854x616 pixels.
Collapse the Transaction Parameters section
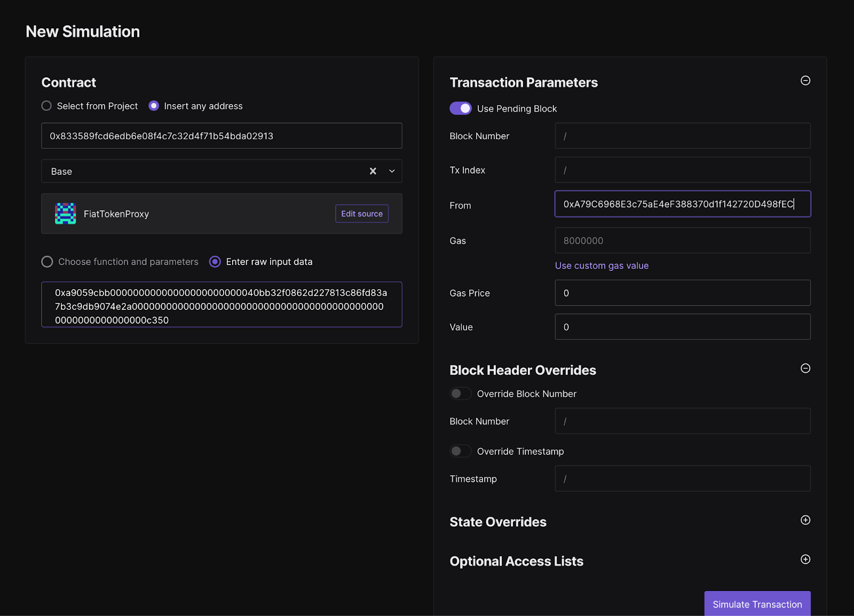pos(805,81)
